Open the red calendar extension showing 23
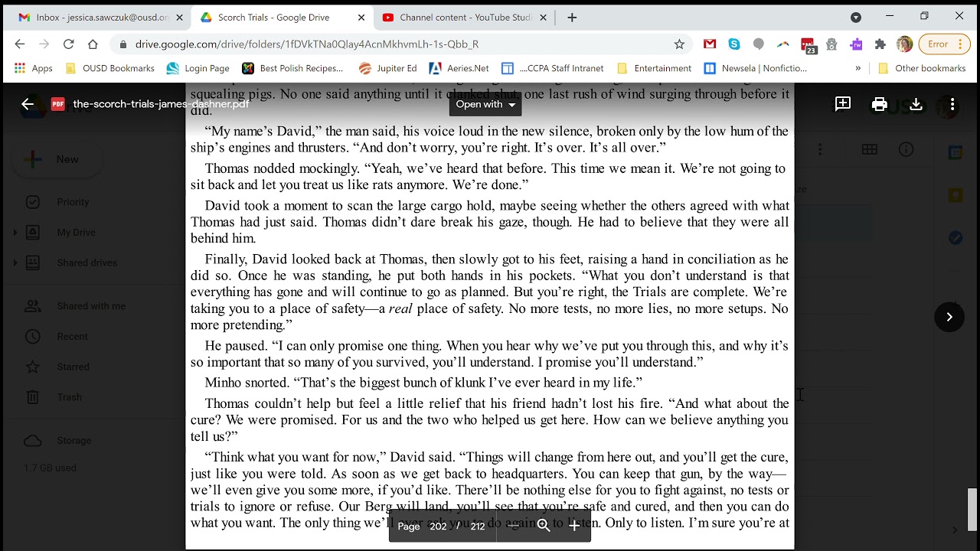980x551 pixels. [808, 45]
